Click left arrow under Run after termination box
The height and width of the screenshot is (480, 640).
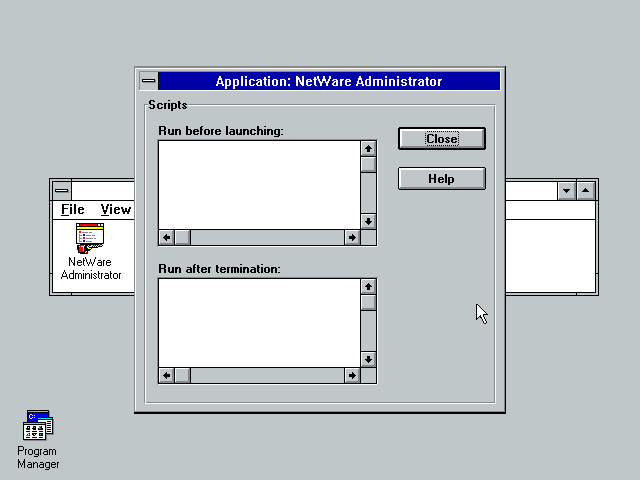point(167,375)
